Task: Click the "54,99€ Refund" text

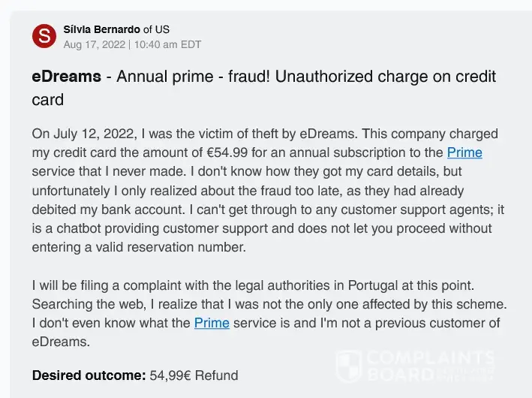Action: 194,375
